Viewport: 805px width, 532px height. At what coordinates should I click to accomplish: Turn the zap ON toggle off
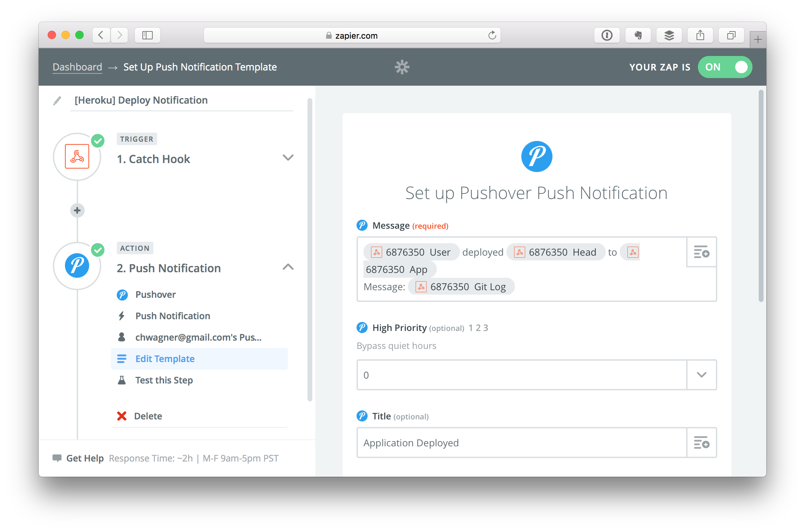725,67
